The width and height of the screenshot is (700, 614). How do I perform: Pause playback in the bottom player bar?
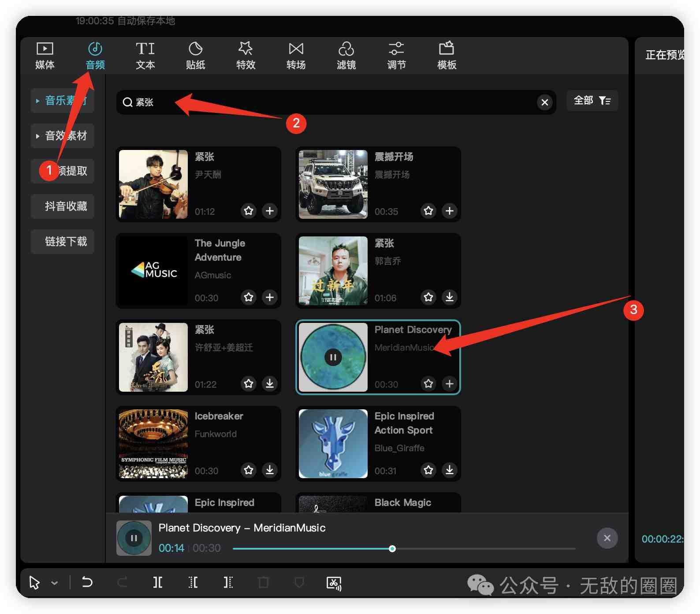134,538
